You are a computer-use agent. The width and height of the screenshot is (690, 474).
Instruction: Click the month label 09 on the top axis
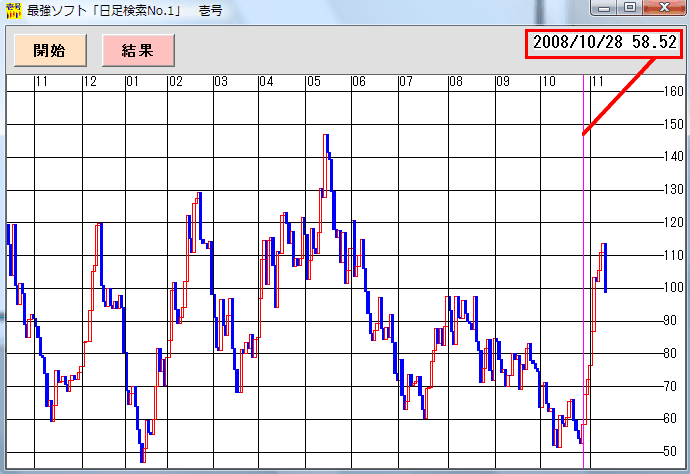[x=503, y=82]
